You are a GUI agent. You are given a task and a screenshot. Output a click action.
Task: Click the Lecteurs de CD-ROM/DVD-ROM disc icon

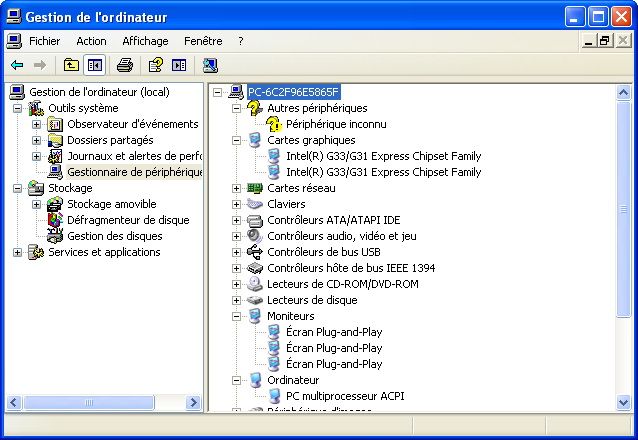point(255,284)
